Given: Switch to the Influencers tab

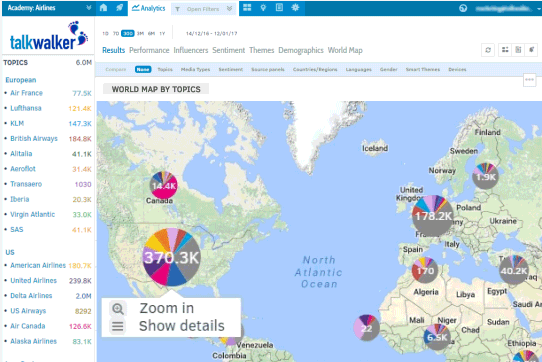Looking at the screenshot, I should pyautogui.click(x=190, y=50).
